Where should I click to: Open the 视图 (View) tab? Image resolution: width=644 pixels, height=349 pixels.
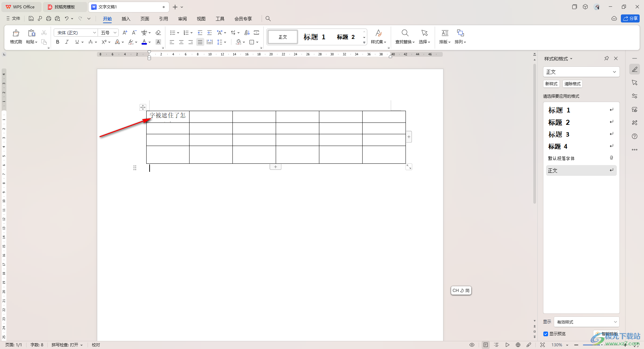pyautogui.click(x=201, y=19)
